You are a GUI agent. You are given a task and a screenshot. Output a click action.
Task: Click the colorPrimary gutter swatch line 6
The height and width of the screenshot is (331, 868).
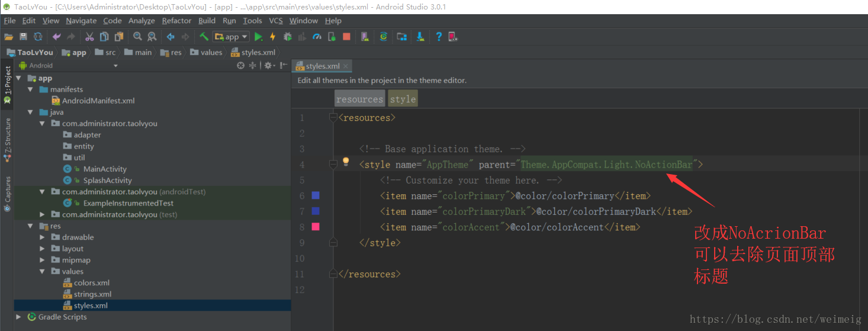316,195
